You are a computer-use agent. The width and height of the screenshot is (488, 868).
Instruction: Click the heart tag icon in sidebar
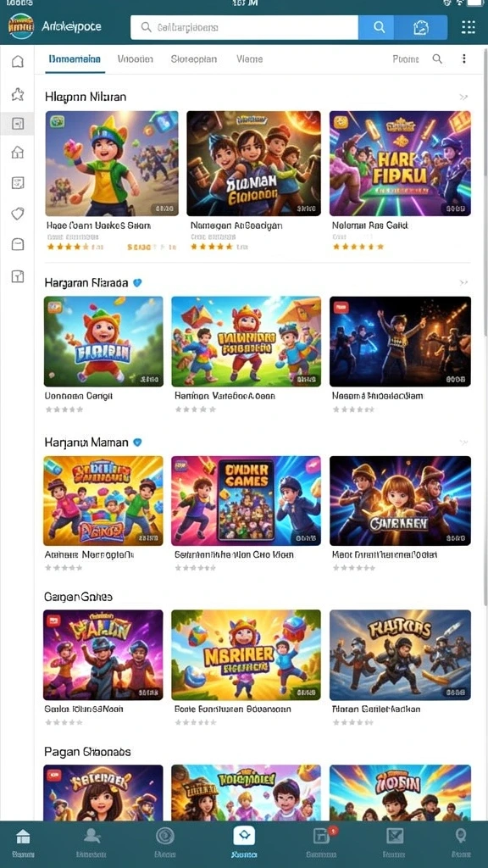click(18, 214)
